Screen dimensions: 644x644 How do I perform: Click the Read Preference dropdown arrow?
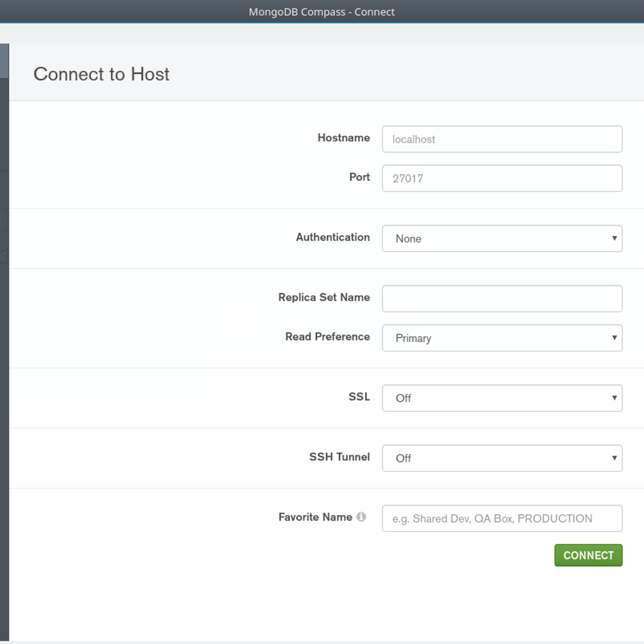point(614,338)
